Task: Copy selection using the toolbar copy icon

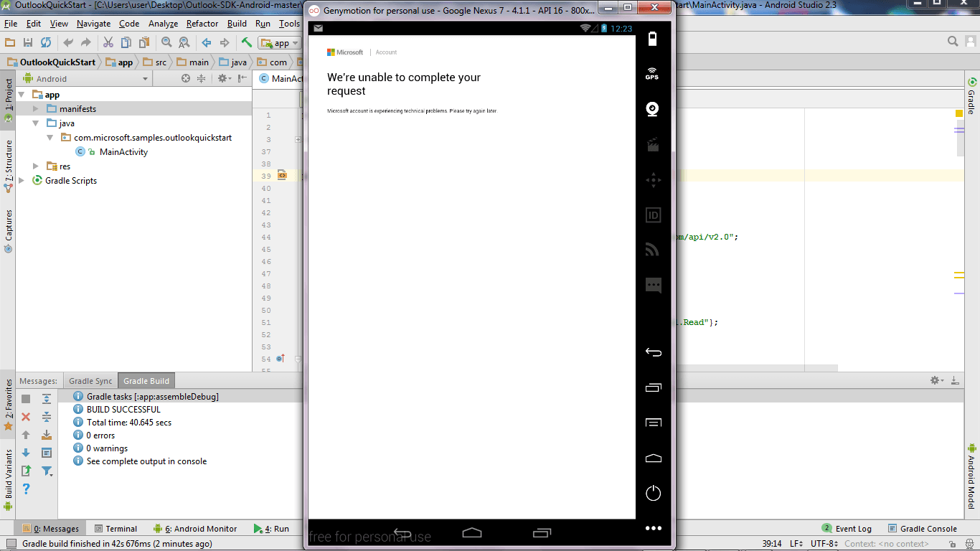Action: pyautogui.click(x=126, y=43)
